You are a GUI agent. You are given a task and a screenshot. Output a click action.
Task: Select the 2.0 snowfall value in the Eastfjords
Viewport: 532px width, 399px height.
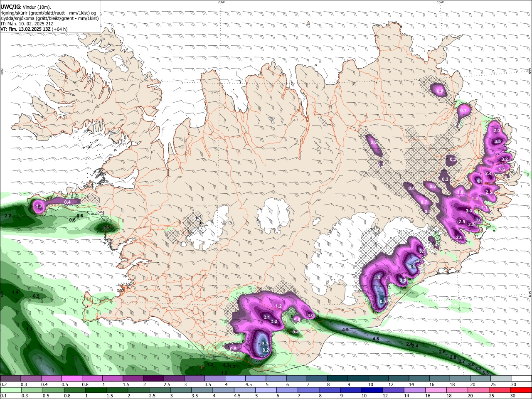coord(497,131)
